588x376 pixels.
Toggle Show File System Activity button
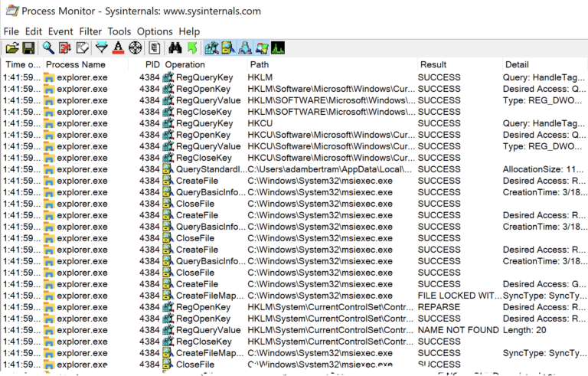point(228,48)
